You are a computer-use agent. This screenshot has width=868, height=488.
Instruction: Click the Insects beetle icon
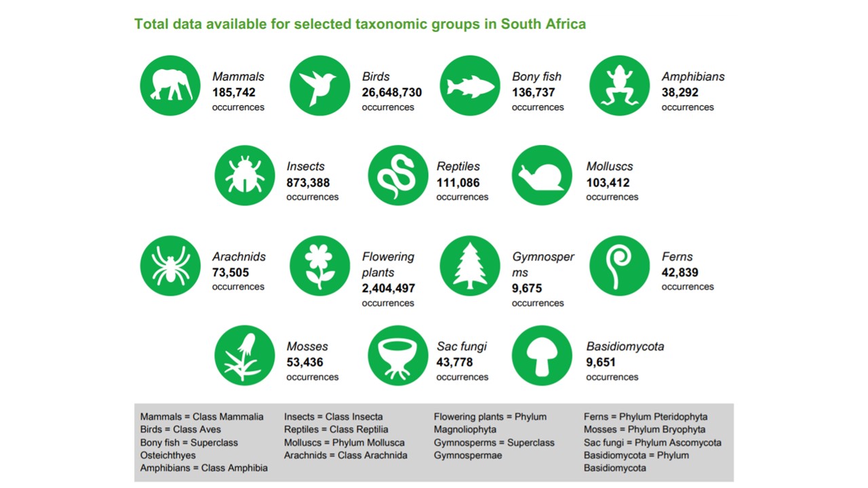[x=245, y=176]
